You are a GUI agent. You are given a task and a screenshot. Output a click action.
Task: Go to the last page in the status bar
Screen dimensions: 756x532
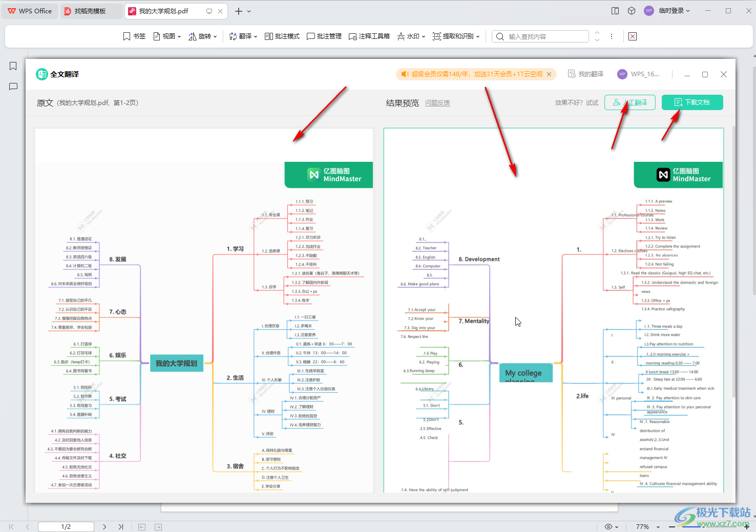(121, 526)
